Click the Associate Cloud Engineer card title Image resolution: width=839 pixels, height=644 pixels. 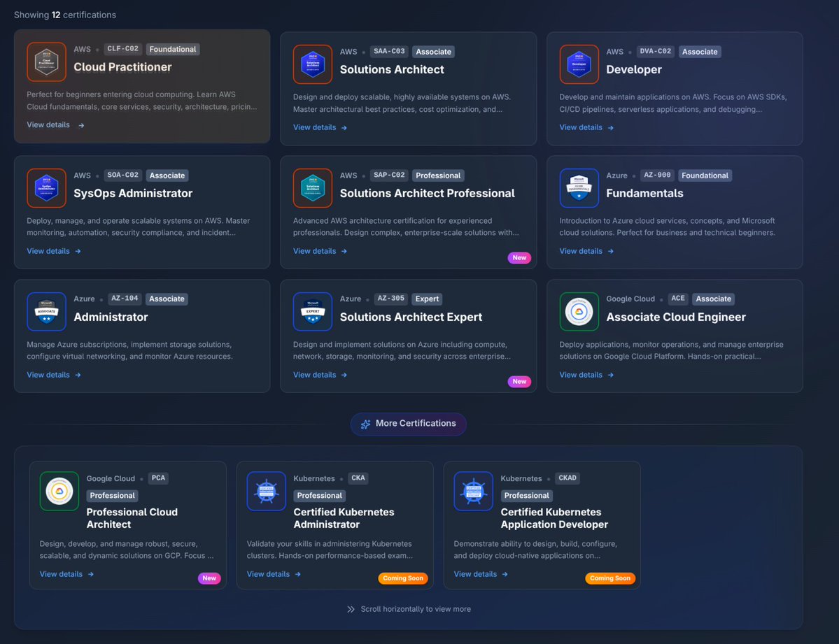click(x=676, y=317)
